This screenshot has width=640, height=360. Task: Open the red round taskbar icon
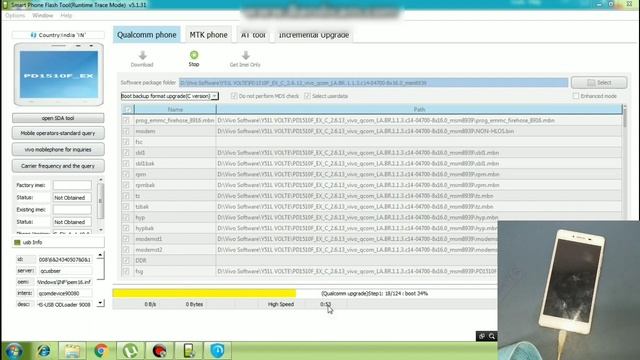[160, 351]
